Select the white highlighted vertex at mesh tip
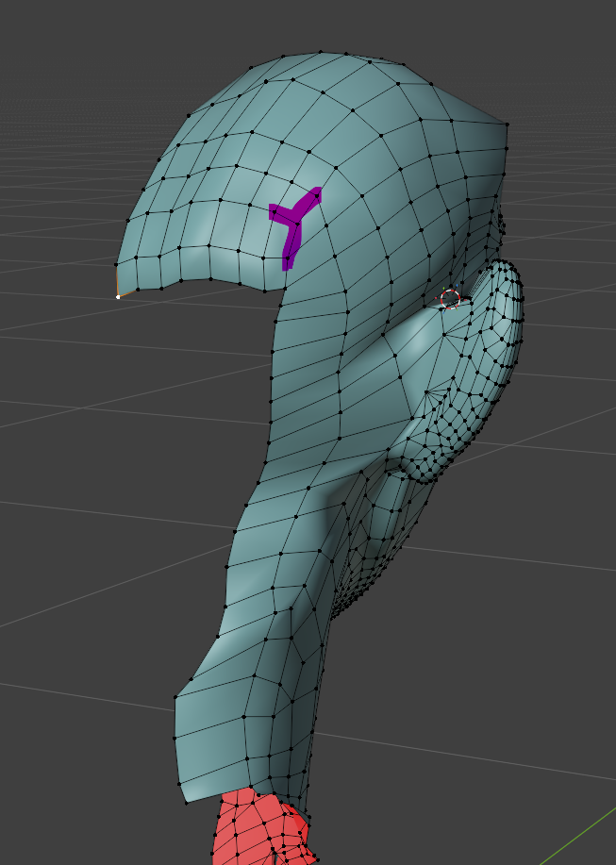Viewport: 616px width, 865px height. click(118, 297)
